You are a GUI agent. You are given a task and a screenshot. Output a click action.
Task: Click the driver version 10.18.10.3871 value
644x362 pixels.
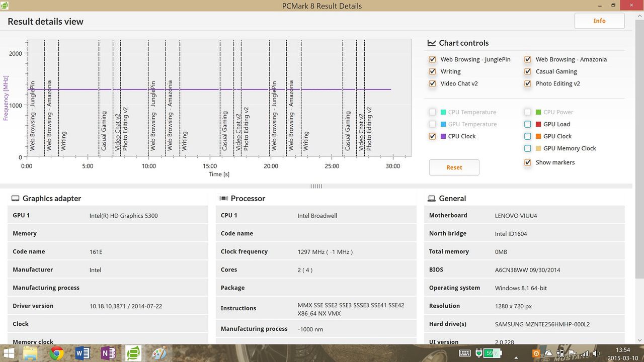click(x=126, y=306)
